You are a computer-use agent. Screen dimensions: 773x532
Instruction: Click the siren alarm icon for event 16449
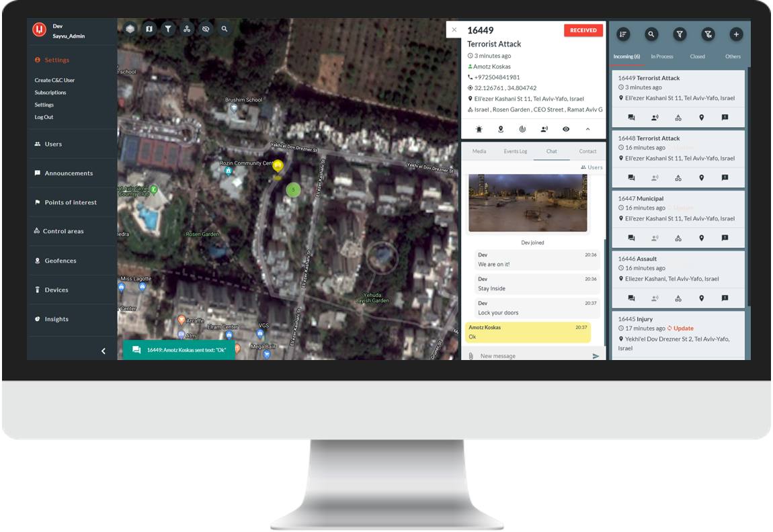point(479,129)
